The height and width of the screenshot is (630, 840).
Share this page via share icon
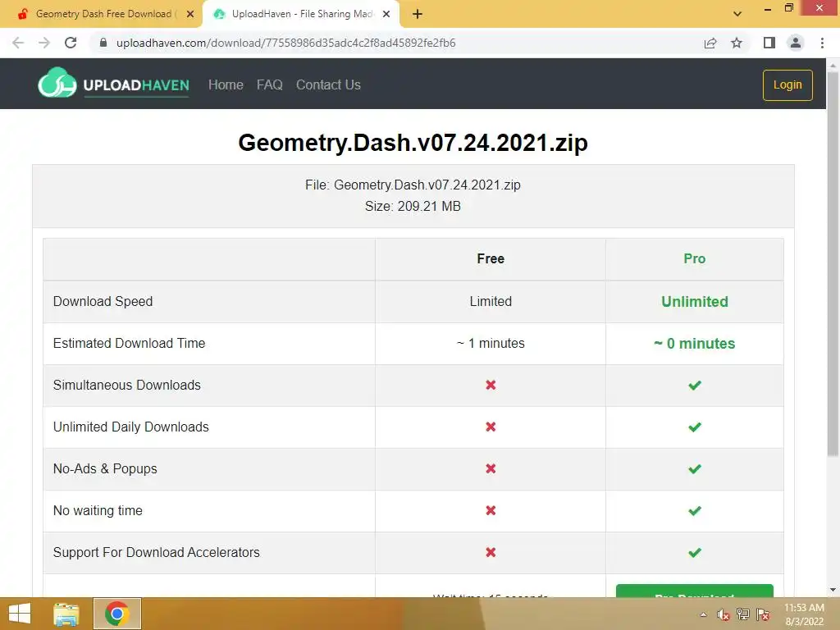click(x=710, y=43)
